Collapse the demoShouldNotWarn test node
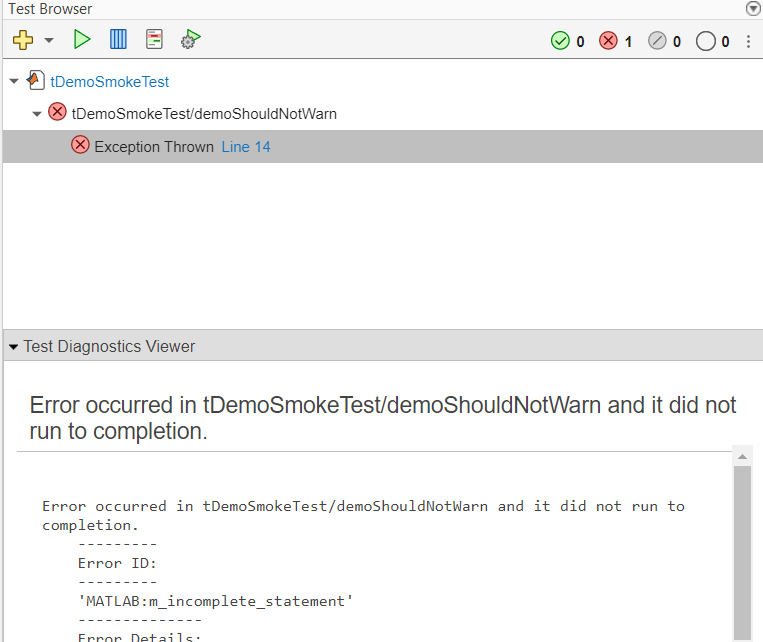 coord(37,113)
